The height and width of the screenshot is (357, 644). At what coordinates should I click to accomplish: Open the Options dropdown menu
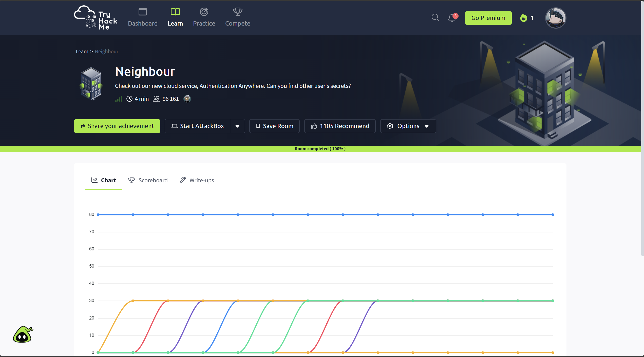pos(408,126)
